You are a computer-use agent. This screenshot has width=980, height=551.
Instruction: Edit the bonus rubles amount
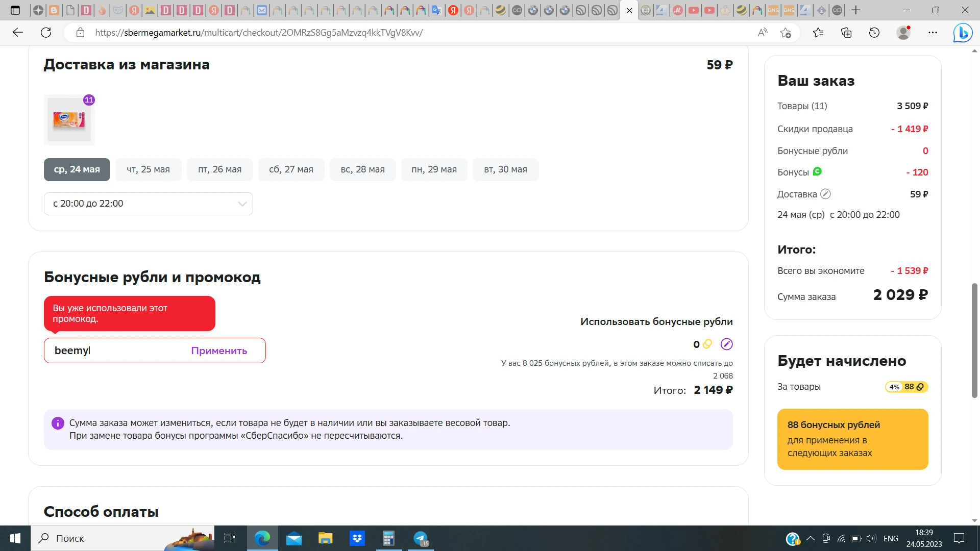(726, 344)
